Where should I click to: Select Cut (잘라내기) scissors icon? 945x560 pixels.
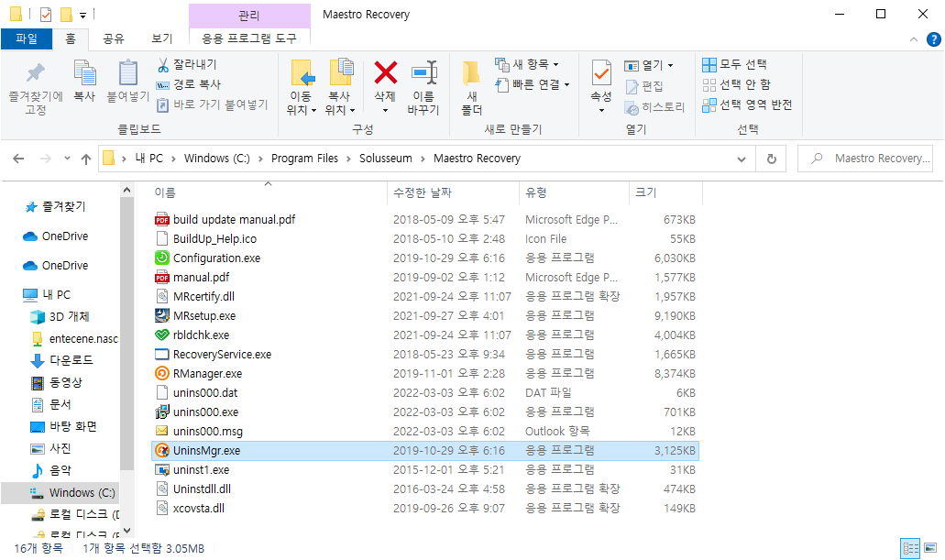coord(163,64)
